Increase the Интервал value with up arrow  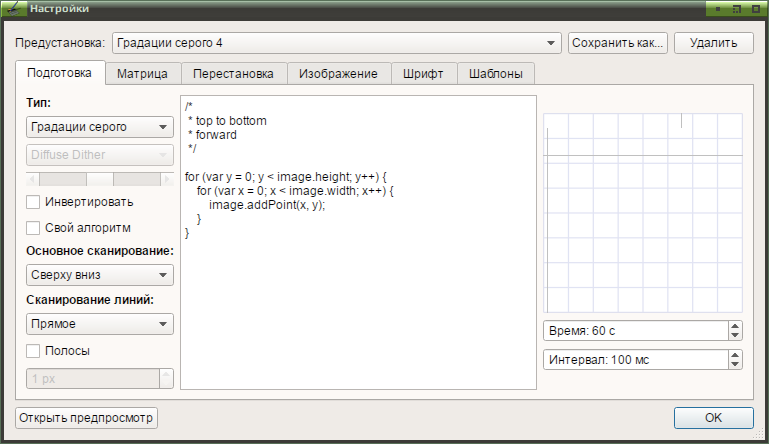coord(735,355)
